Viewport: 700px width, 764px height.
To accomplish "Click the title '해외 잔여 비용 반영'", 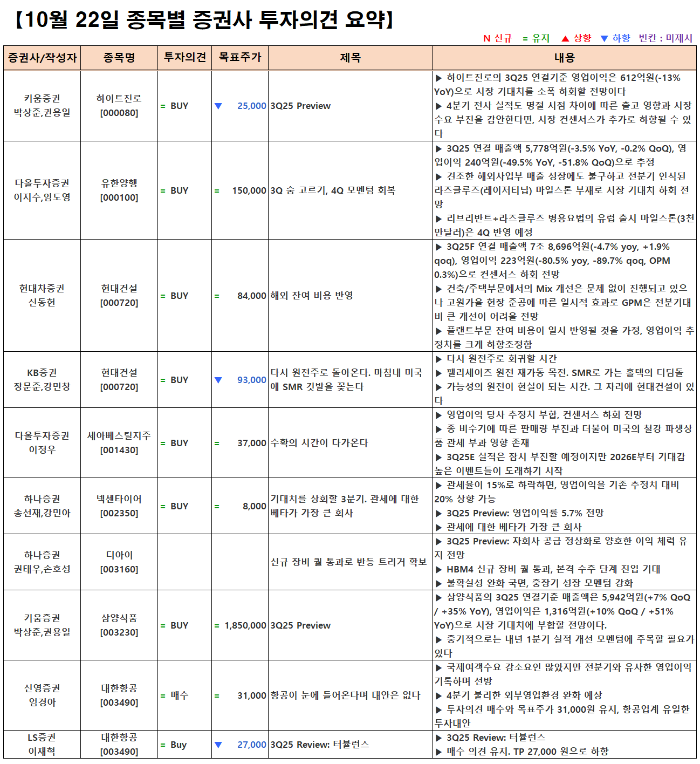I will tap(312, 296).
